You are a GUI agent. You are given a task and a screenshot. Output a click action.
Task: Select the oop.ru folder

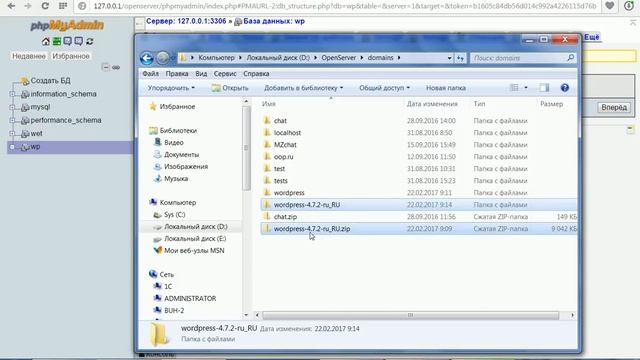point(283,156)
